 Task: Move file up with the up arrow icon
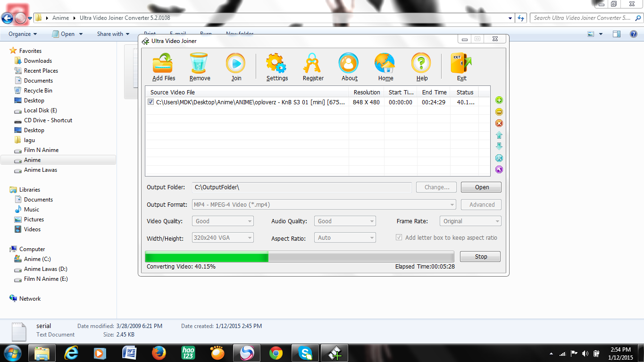(499, 135)
